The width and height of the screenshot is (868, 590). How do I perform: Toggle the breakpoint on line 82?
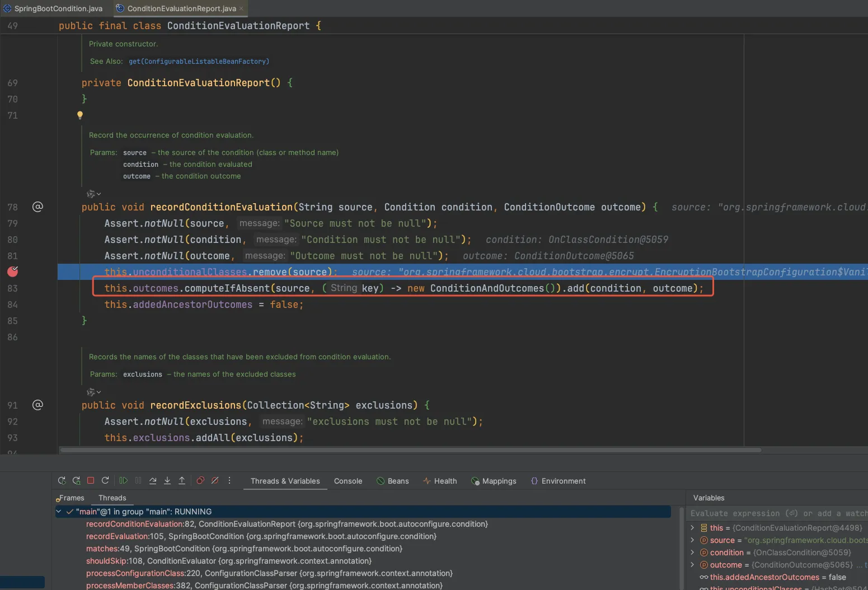(x=13, y=271)
